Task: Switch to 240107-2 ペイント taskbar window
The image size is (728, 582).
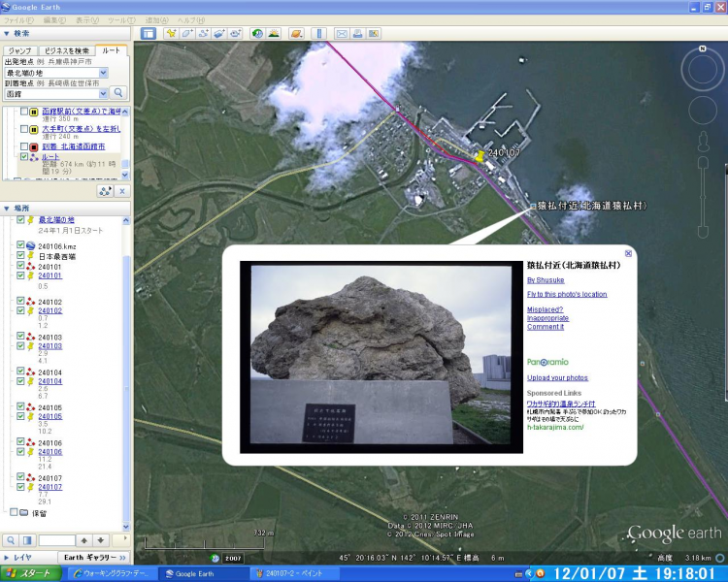Action: coord(293,573)
